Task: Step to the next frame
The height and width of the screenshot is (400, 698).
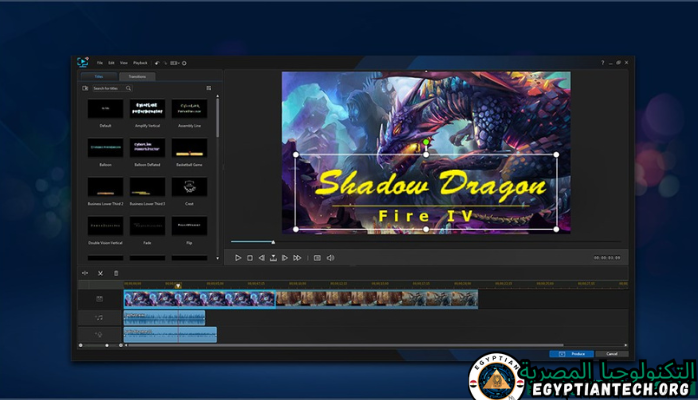Action: [x=284, y=258]
